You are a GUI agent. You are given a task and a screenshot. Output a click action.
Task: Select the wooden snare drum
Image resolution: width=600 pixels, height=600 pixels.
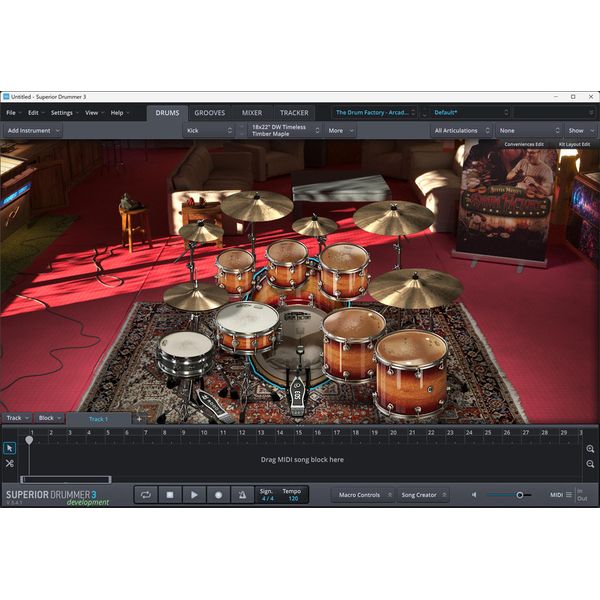(x=248, y=327)
